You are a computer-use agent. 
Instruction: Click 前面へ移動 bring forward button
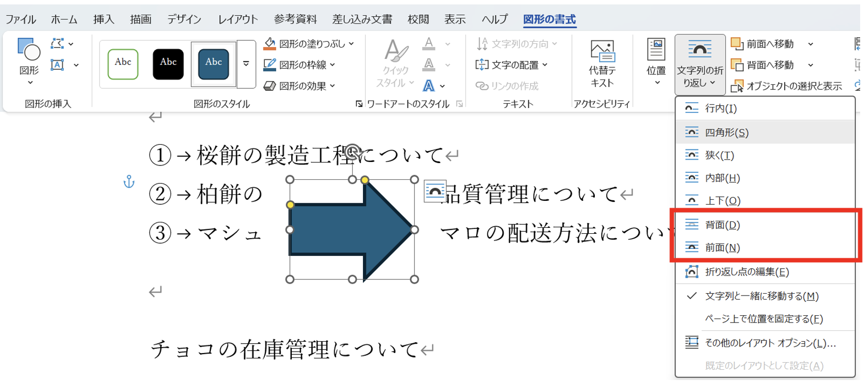[769, 44]
